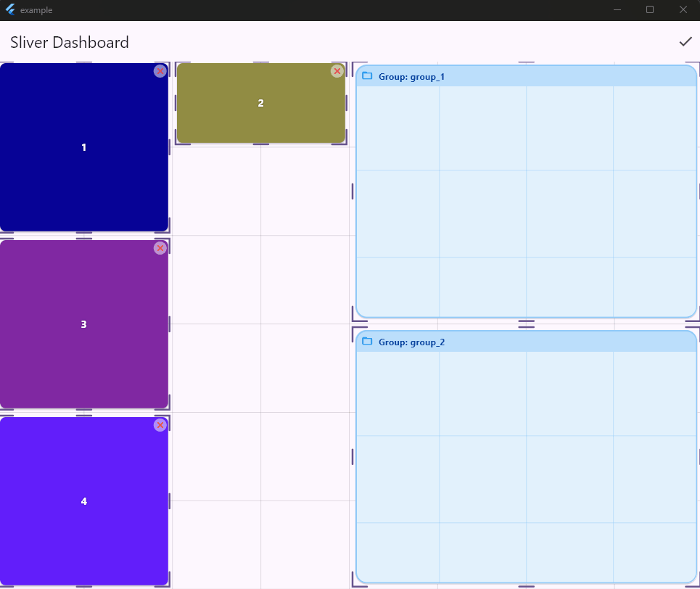Click the Flutter app icon in title bar
This screenshot has width=700, height=589.
(x=10, y=10)
